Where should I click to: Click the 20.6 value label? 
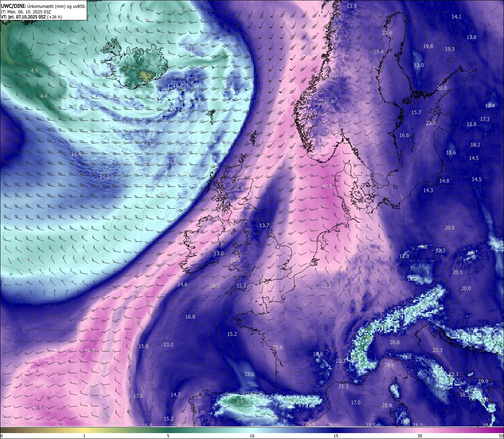click(x=450, y=228)
